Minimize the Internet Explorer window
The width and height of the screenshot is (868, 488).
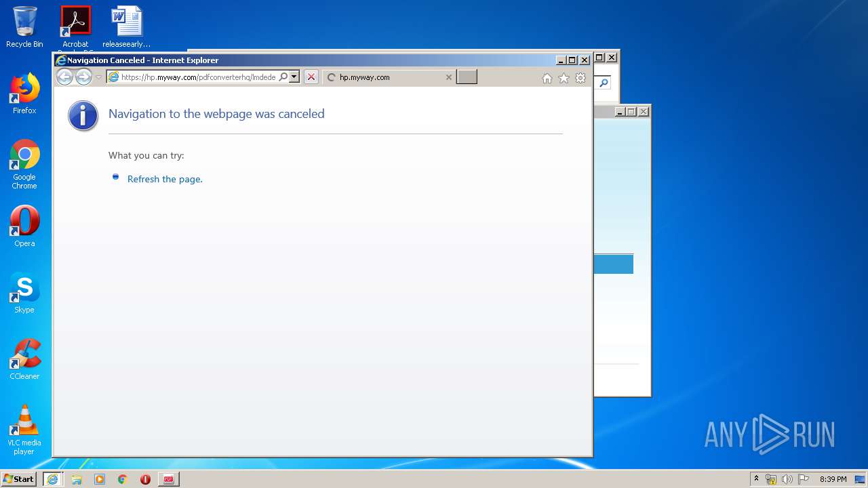tap(561, 60)
